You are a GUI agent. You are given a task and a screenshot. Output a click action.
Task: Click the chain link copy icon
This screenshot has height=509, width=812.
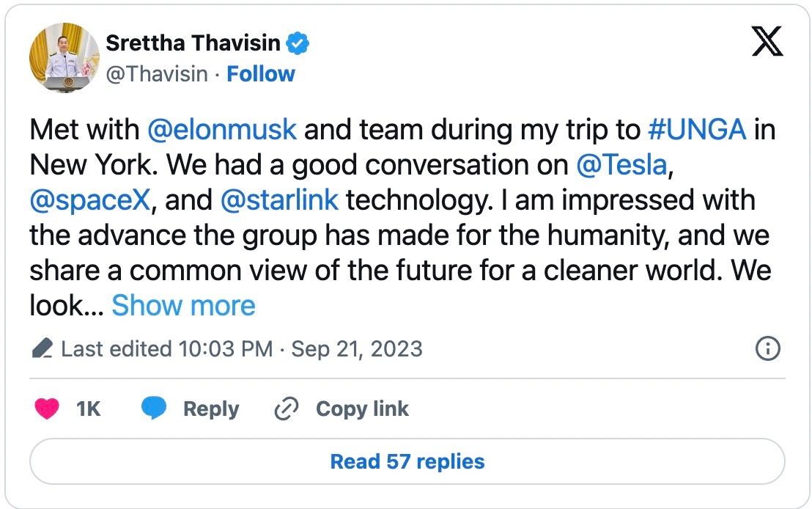point(285,409)
